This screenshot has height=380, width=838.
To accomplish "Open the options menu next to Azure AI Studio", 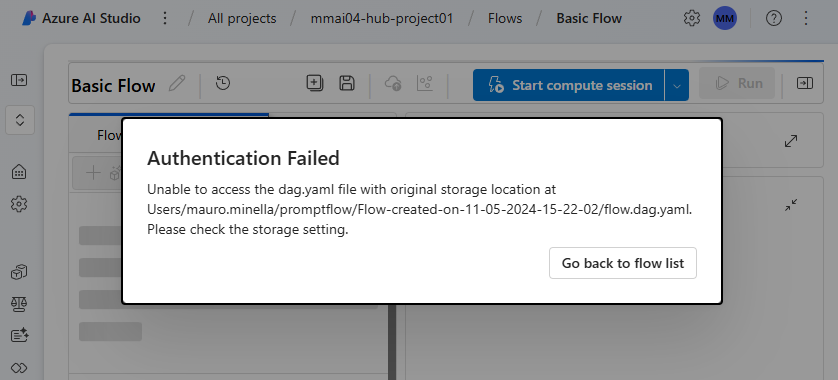I will tap(165, 19).
